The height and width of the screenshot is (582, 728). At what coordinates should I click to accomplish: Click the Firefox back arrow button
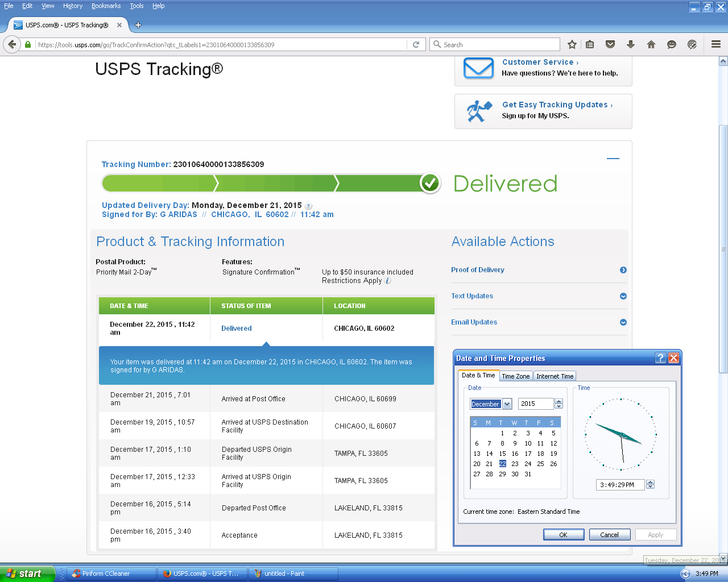[x=12, y=44]
